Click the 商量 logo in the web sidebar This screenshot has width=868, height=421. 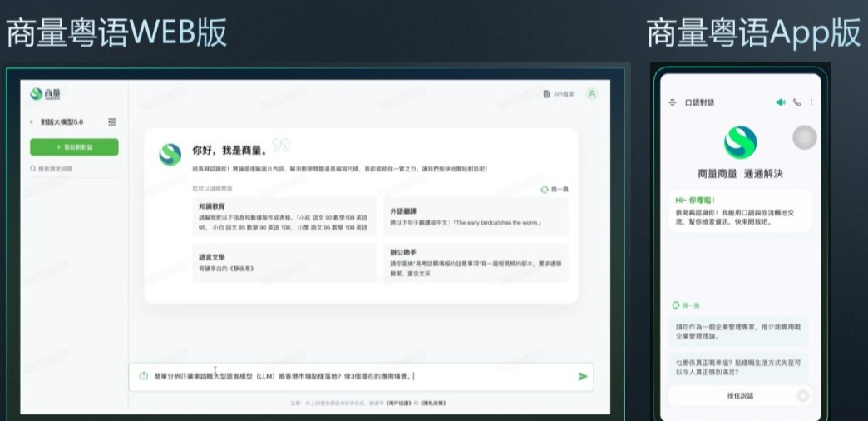tap(45, 94)
